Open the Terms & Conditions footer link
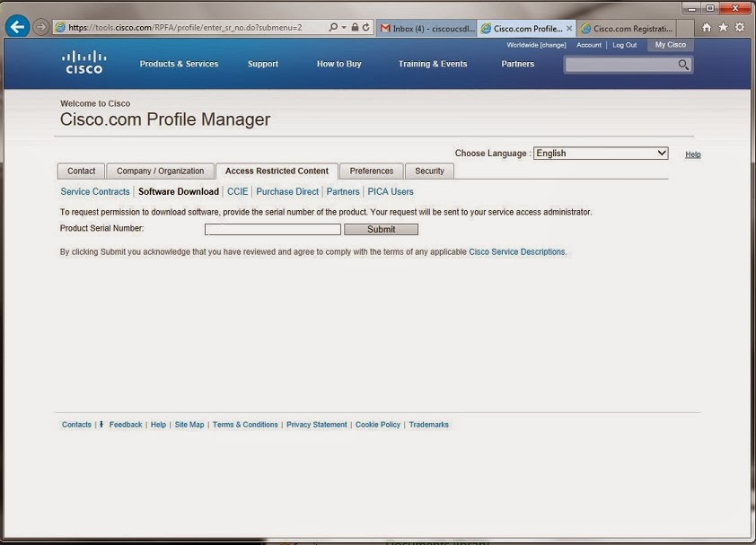756x545 pixels. click(x=245, y=425)
